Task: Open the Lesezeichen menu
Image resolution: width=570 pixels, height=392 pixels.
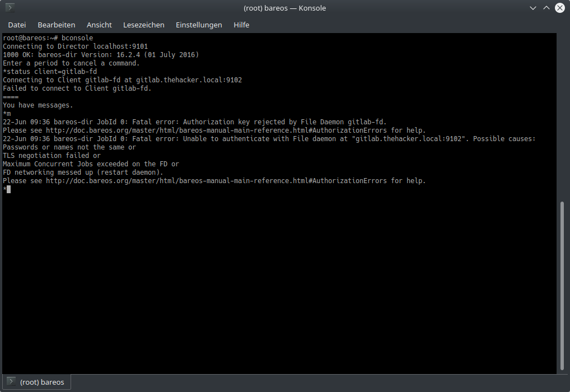Action: click(144, 25)
